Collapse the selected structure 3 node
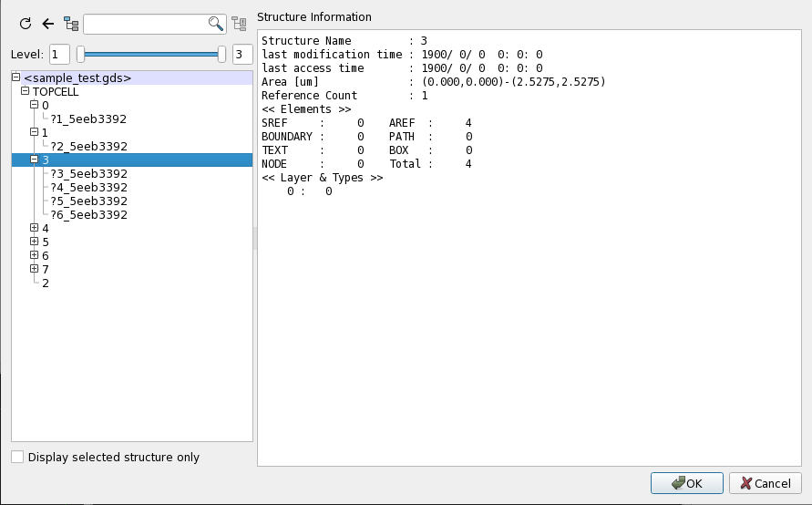Viewport: 812px width, 505px height. (x=35, y=159)
